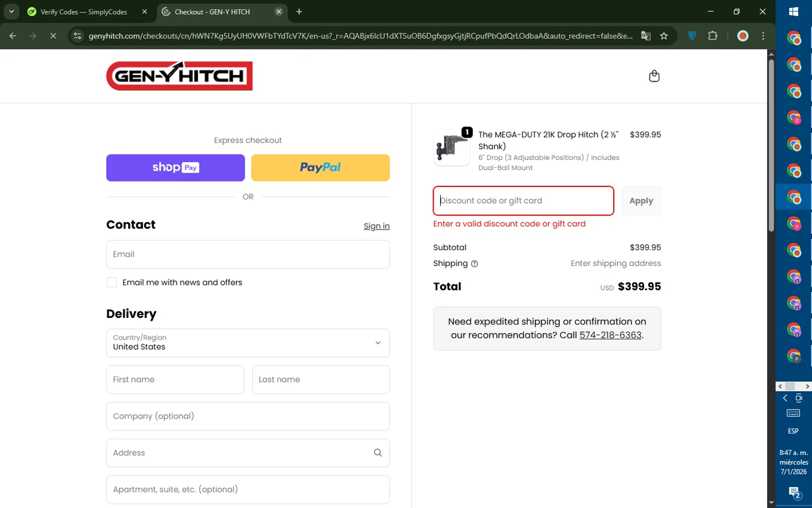
Task: Tick Email me with news and offers
Action: [x=112, y=282]
